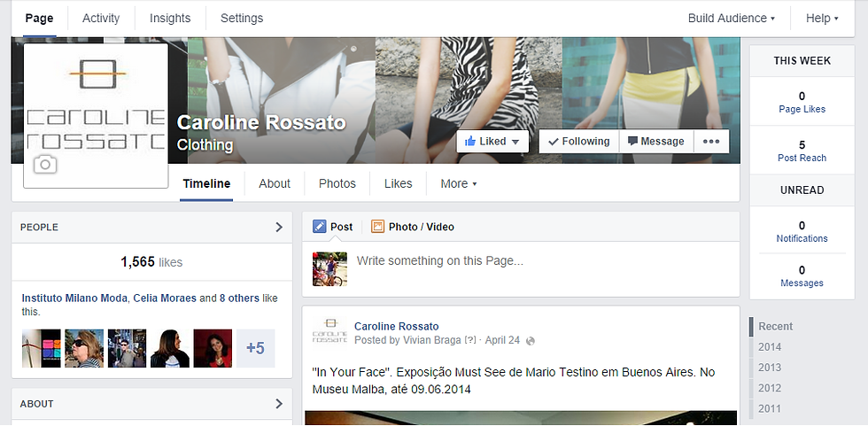Click the Caroline Rossato post author link
868x426 pixels.
[397, 327]
